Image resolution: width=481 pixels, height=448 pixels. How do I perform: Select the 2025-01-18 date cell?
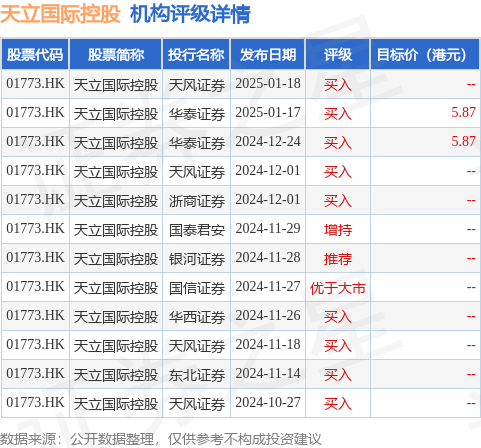(268, 84)
